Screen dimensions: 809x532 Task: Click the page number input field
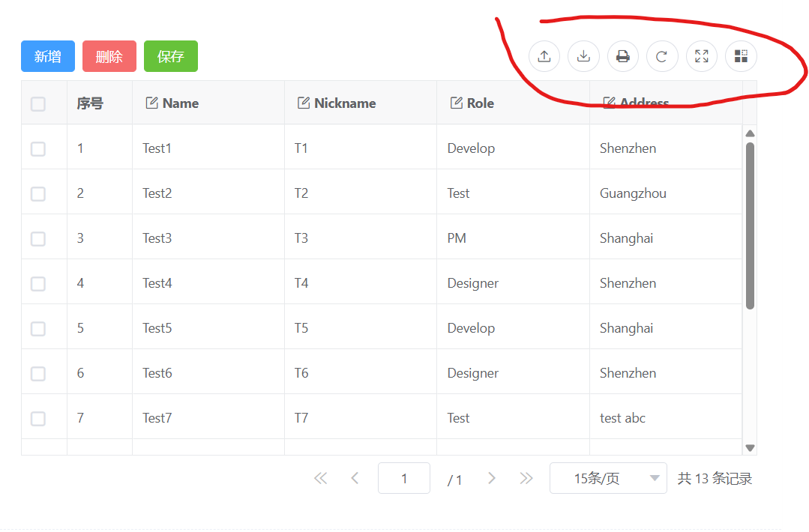pos(404,479)
